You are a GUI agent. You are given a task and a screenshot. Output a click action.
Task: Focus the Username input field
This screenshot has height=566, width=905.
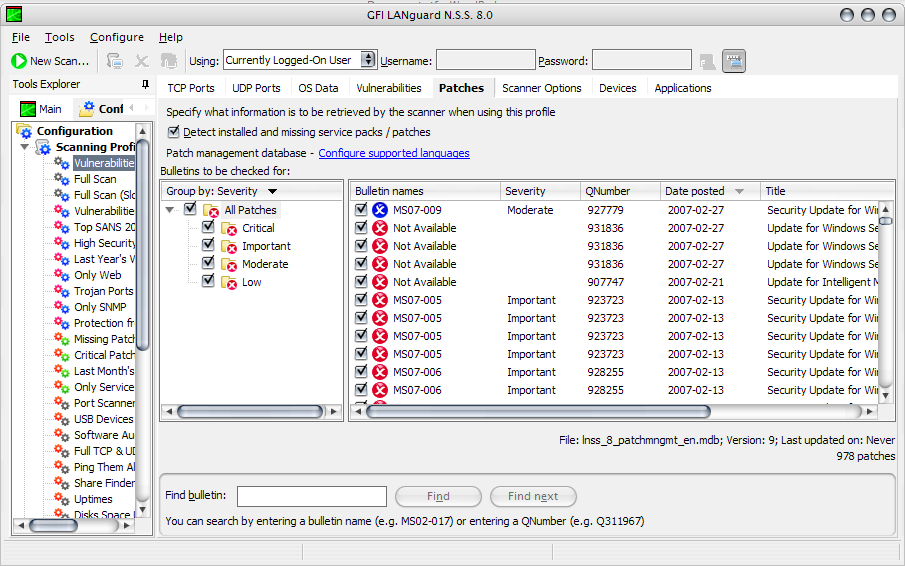(485, 60)
